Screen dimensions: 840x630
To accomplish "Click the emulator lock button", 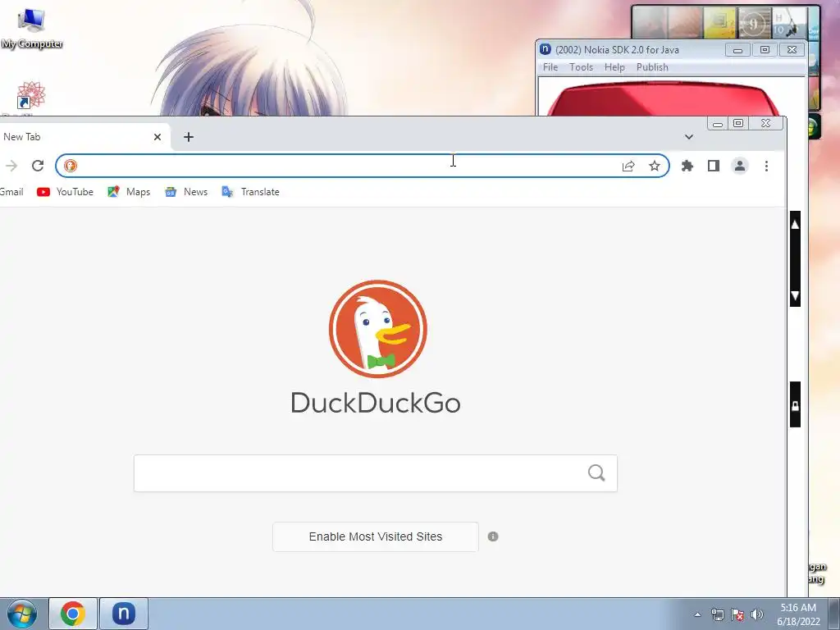I will coord(796,405).
